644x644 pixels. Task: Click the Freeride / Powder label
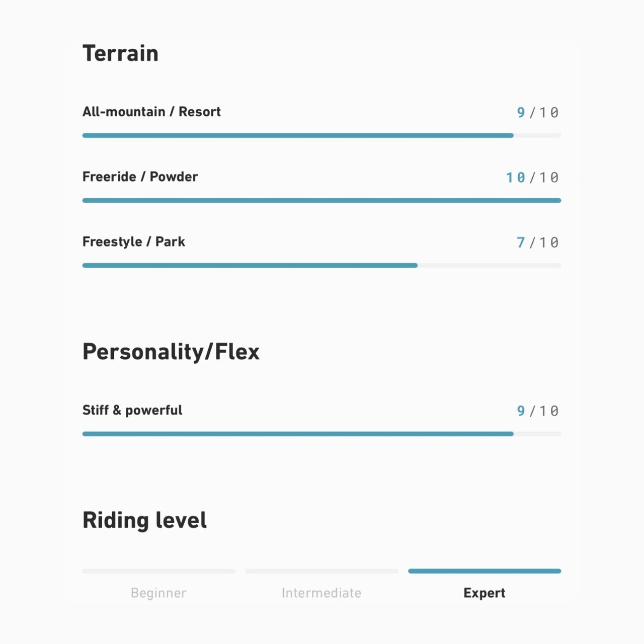click(140, 177)
